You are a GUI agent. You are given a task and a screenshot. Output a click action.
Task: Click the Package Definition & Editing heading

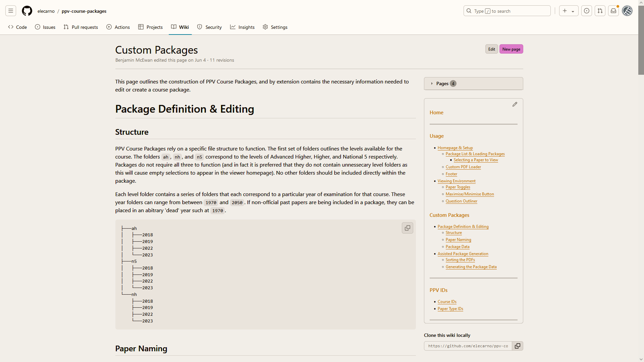(184, 109)
